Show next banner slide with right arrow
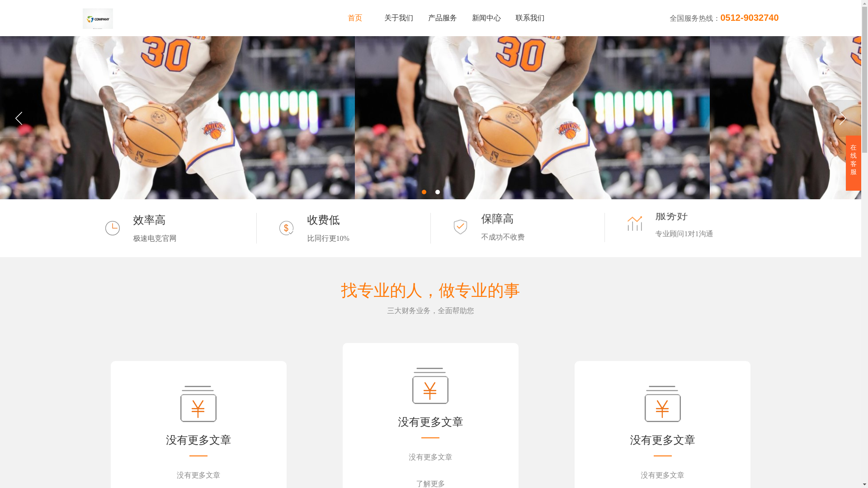The width and height of the screenshot is (868, 488). click(842, 118)
